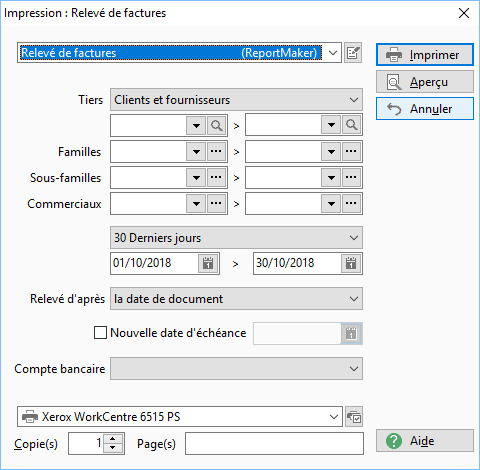Click the Aide help button
Viewport: 480px width, 470px height.
point(425,441)
